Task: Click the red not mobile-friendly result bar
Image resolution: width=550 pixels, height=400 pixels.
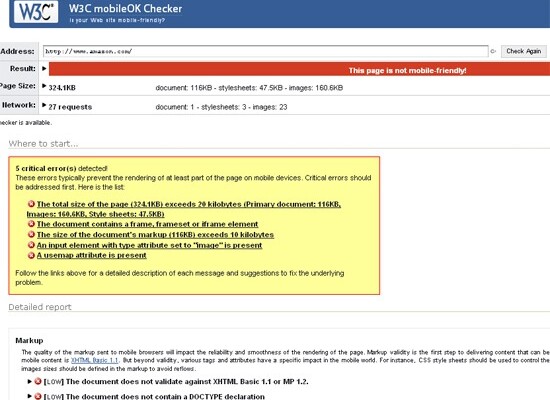Action: click(299, 69)
